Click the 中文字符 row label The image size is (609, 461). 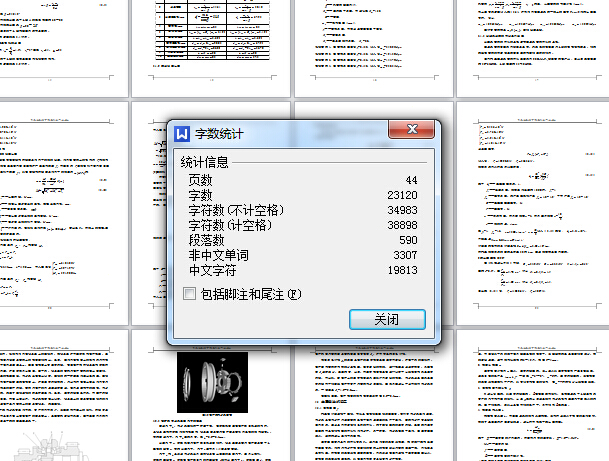[x=212, y=270]
